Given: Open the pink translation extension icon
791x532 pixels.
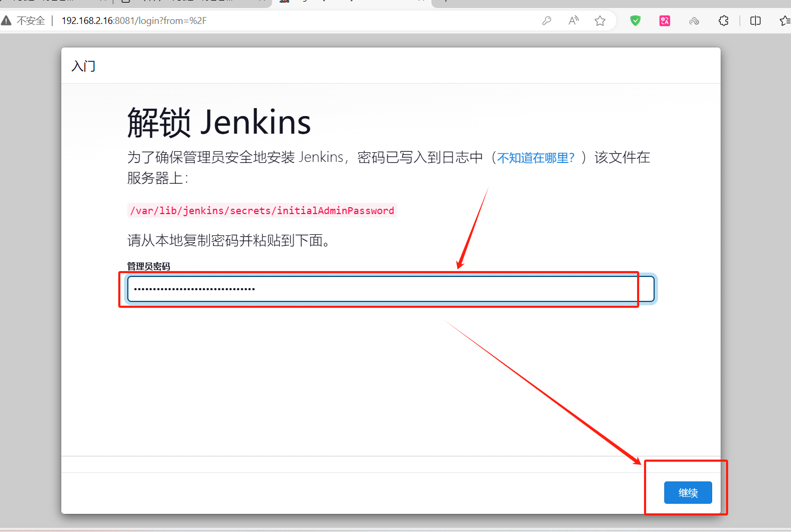Looking at the screenshot, I should (x=665, y=21).
